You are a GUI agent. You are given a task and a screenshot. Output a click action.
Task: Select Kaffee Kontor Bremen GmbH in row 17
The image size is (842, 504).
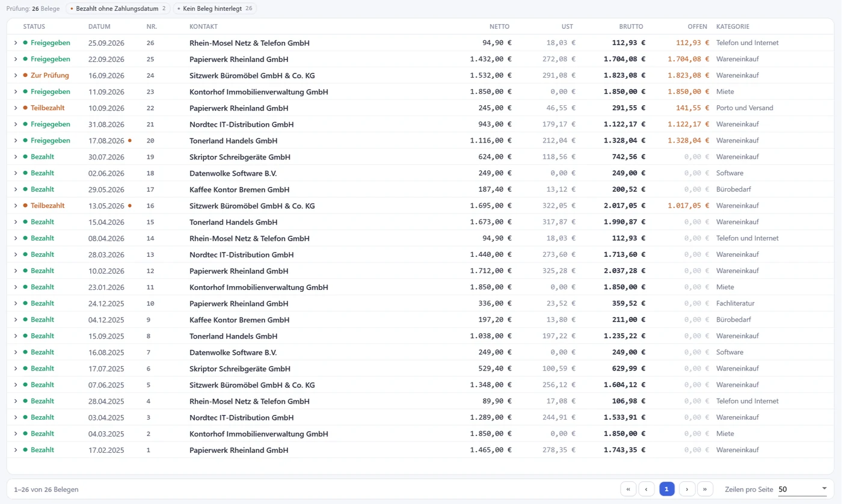tap(239, 189)
